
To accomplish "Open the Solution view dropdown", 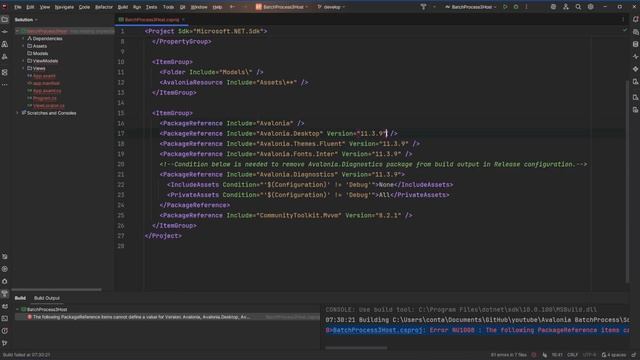I will pyautogui.click(x=26, y=20).
